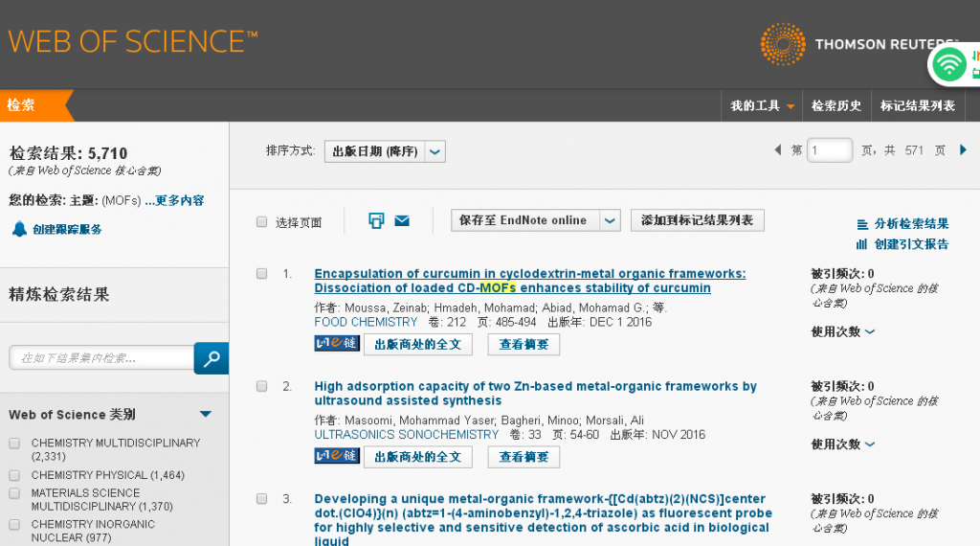Open 检索历史 in the top menu
This screenshot has height=546, width=980.
point(836,105)
